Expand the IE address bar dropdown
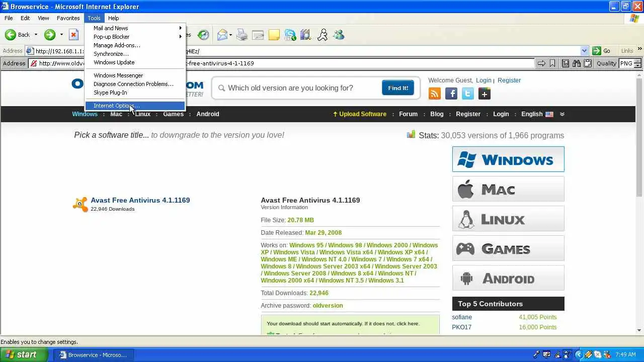This screenshot has width=644, height=362. tap(584, 51)
